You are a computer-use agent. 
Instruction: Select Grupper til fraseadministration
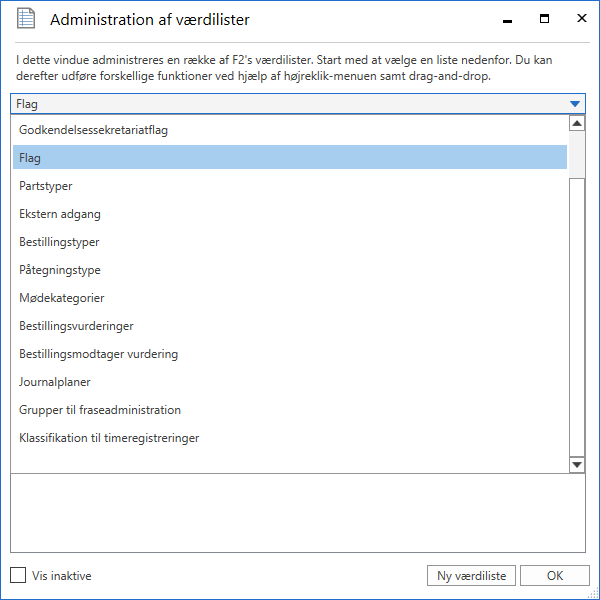100,410
